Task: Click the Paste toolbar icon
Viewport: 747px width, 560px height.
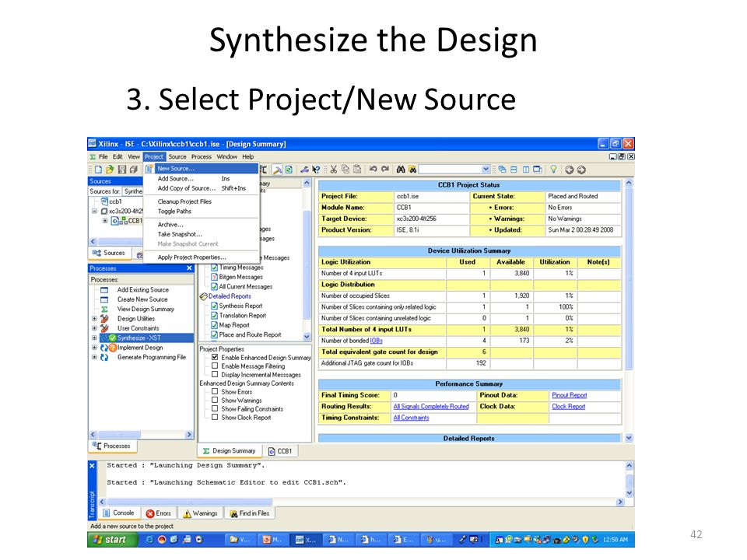Action: [x=357, y=170]
